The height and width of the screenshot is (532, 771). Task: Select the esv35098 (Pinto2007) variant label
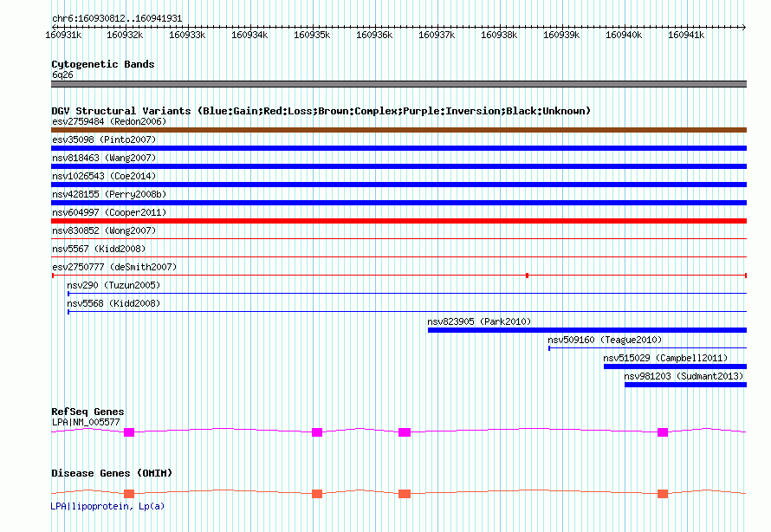[103, 139]
